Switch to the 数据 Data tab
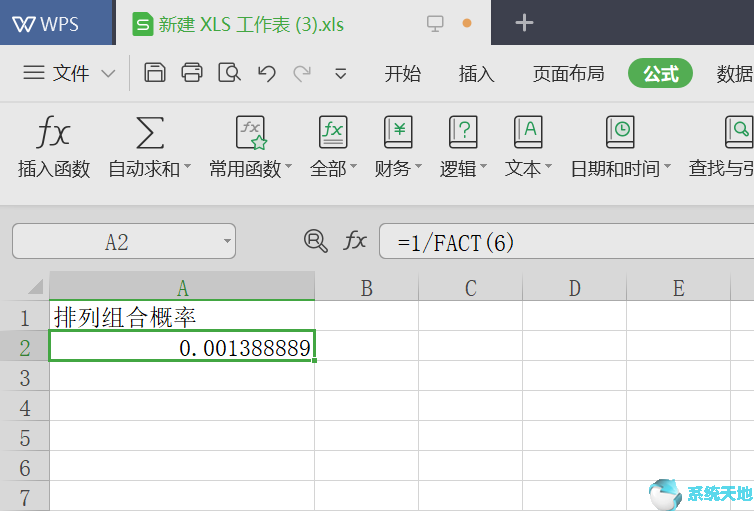Image resolution: width=754 pixels, height=511 pixels. pyautogui.click(x=734, y=74)
